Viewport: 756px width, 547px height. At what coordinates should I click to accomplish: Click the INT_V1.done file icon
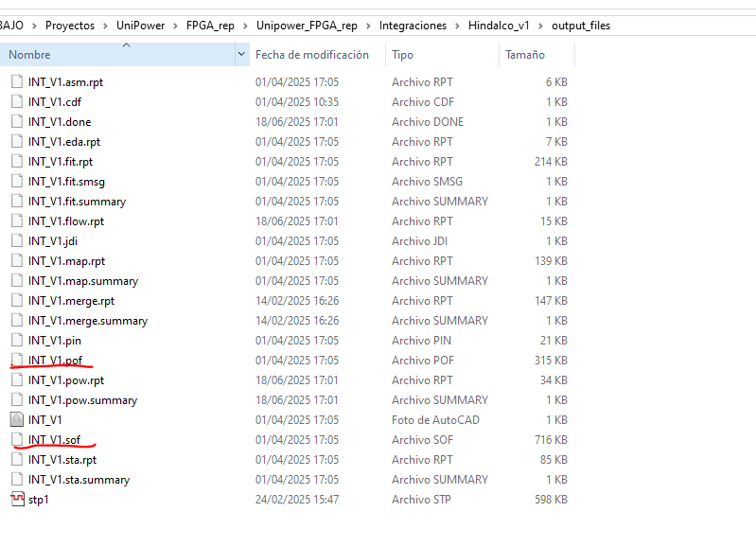(x=17, y=121)
